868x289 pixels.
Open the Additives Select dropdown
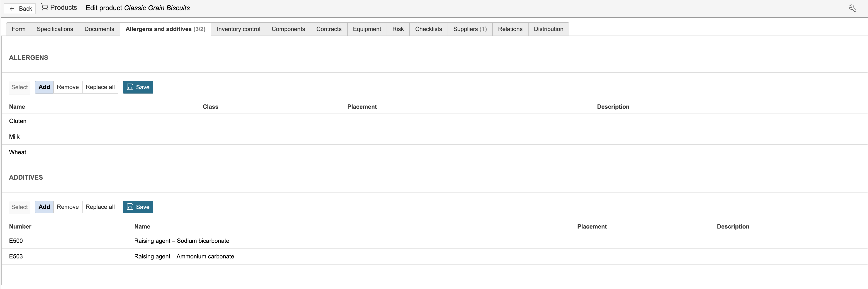point(20,207)
